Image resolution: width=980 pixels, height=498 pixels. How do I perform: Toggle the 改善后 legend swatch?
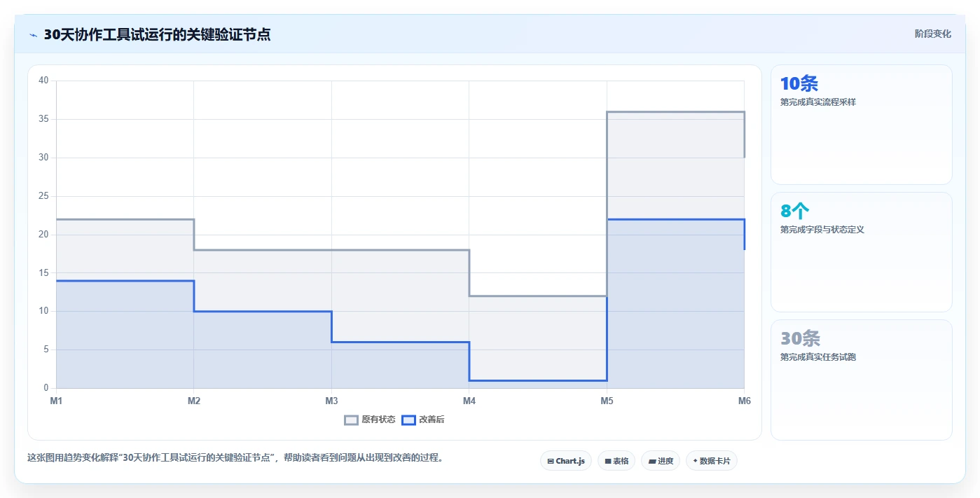click(408, 420)
